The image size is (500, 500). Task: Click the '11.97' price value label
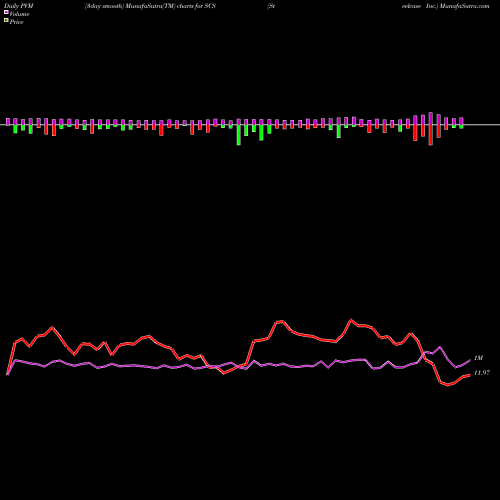pos(482,373)
